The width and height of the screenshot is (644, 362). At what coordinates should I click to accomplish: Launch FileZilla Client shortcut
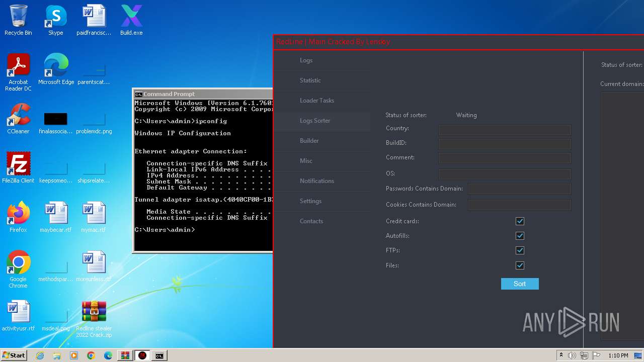[18, 168]
